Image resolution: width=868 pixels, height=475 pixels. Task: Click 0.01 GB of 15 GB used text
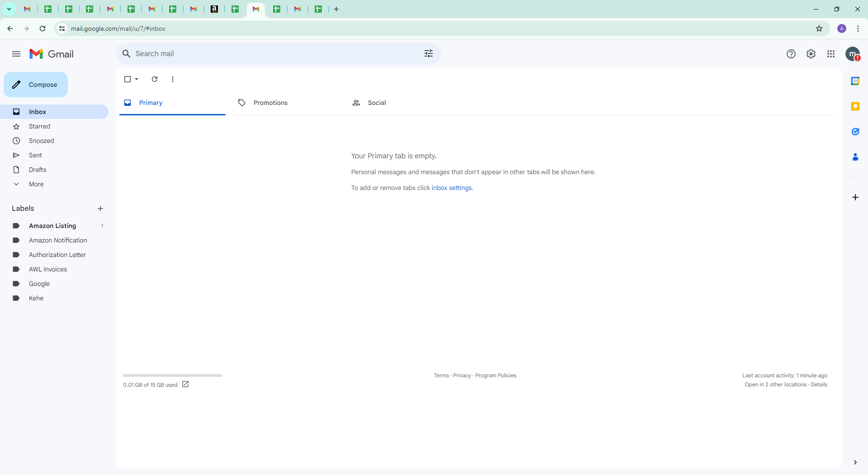click(x=150, y=385)
